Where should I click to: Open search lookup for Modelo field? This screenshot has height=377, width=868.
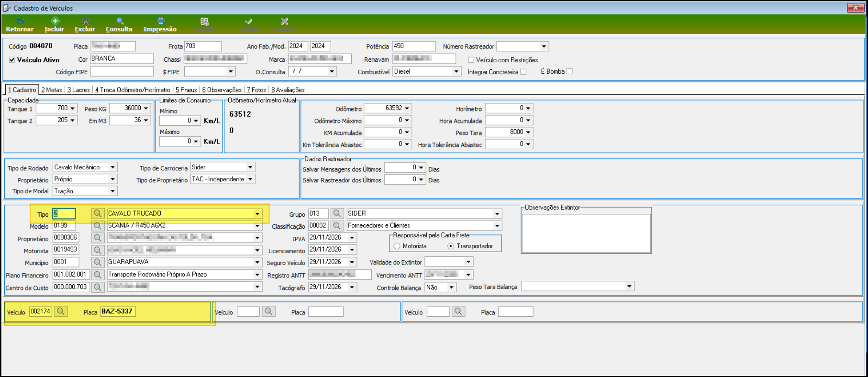click(98, 225)
